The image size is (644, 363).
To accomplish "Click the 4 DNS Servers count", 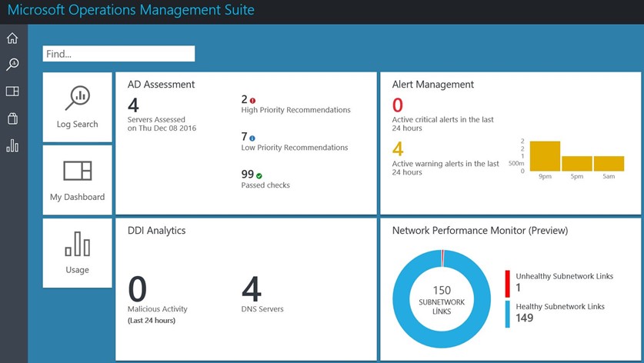I will [x=252, y=289].
